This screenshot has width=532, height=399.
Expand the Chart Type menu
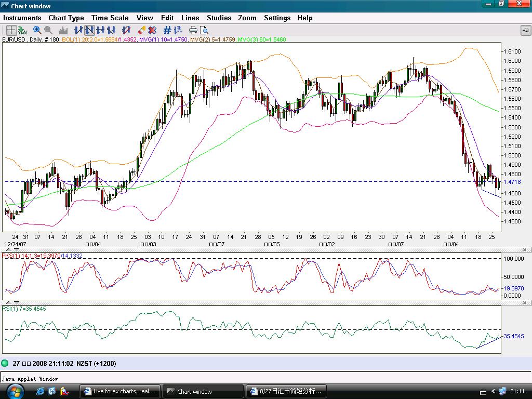(x=66, y=18)
